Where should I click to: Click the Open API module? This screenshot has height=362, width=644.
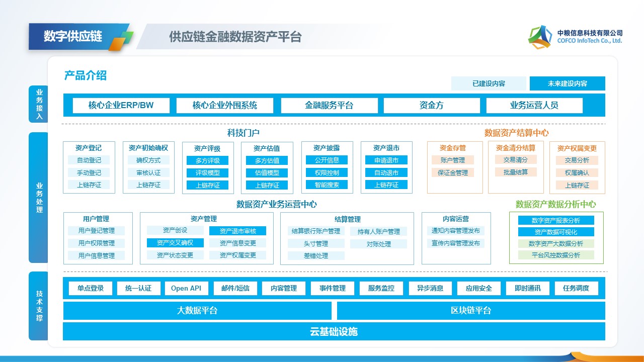tap(186, 288)
